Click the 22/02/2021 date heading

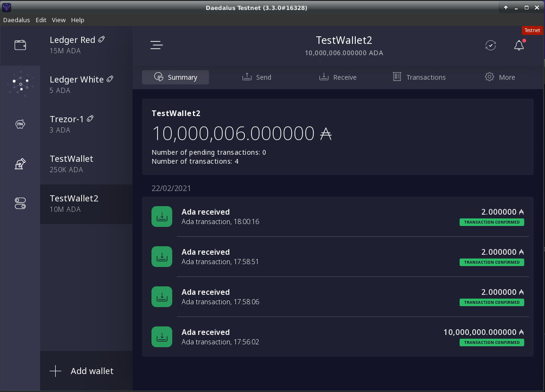pyautogui.click(x=171, y=188)
